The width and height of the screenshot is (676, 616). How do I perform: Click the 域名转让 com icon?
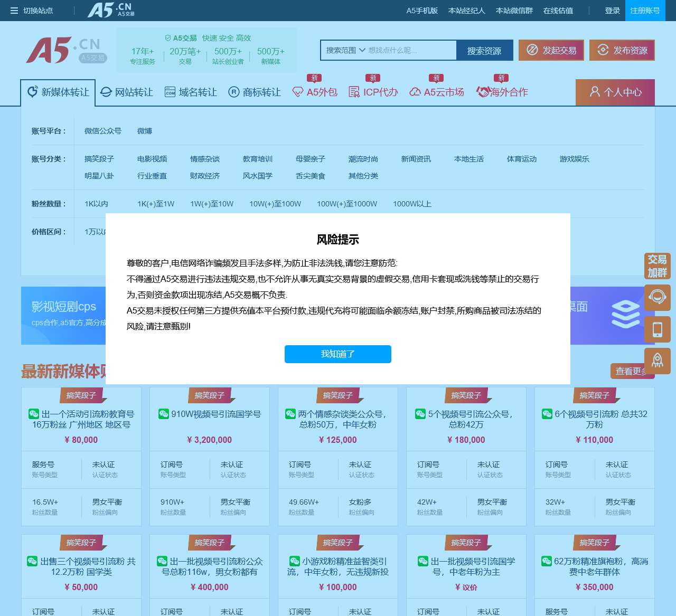click(170, 92)
